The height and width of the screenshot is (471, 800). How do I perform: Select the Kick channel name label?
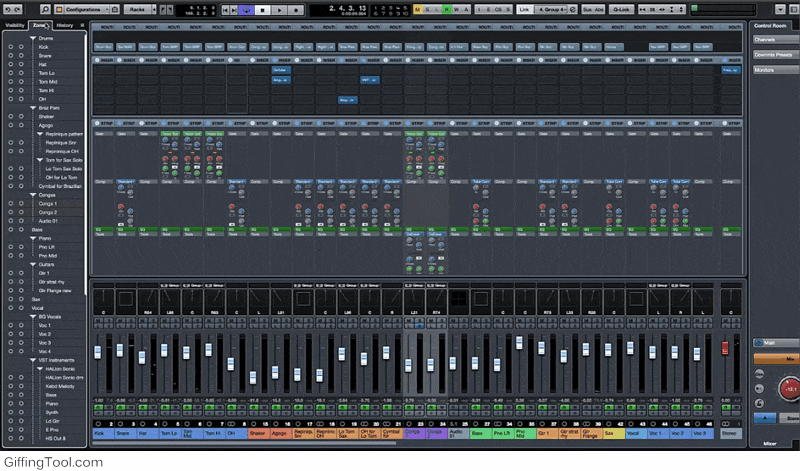[x=104, y=433]
